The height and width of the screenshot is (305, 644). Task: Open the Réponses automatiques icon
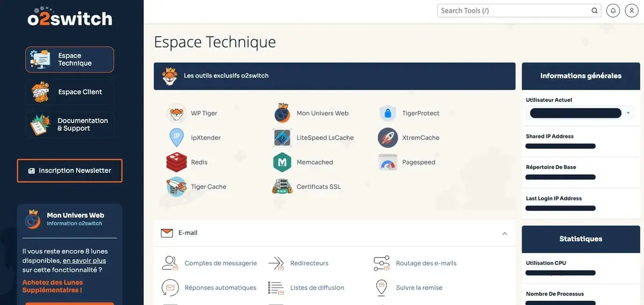click(170, 288)
